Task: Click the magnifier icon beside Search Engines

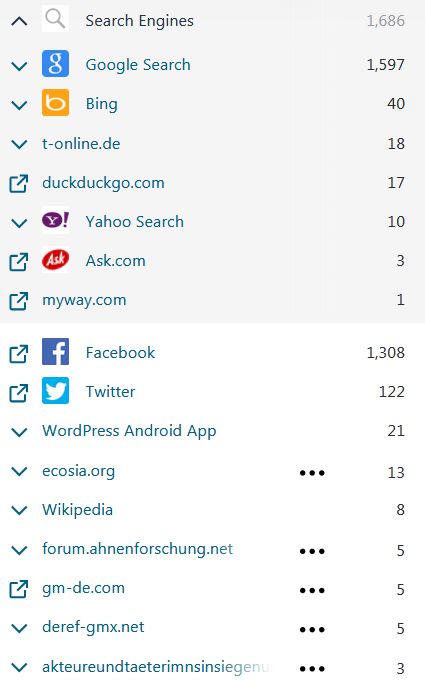Action: coord(55,19)
